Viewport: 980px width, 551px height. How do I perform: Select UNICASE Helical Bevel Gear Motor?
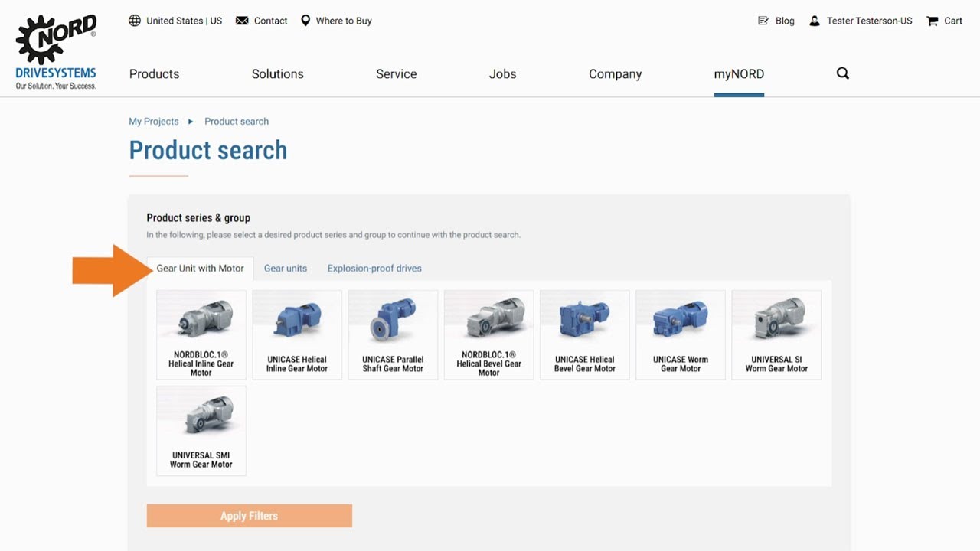pos(585,334)
